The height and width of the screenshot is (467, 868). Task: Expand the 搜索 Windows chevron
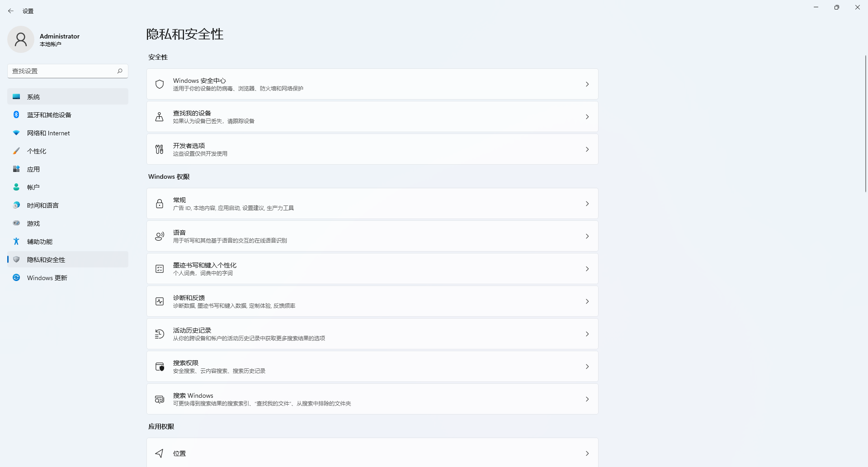[x=587, y=399]
